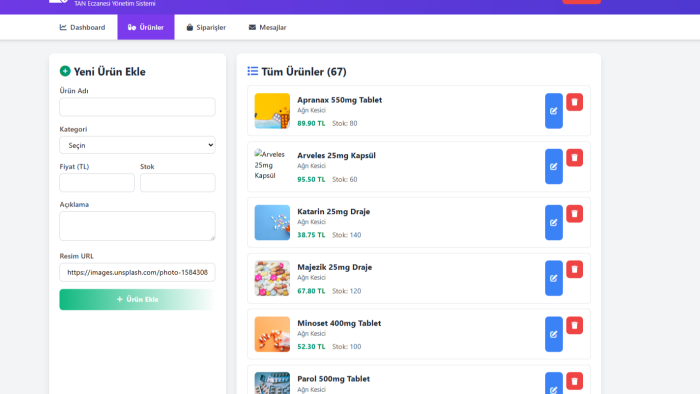Open the Siparişler tab
700x394 pixels.
pyautogui.click(x=206, y=27)
